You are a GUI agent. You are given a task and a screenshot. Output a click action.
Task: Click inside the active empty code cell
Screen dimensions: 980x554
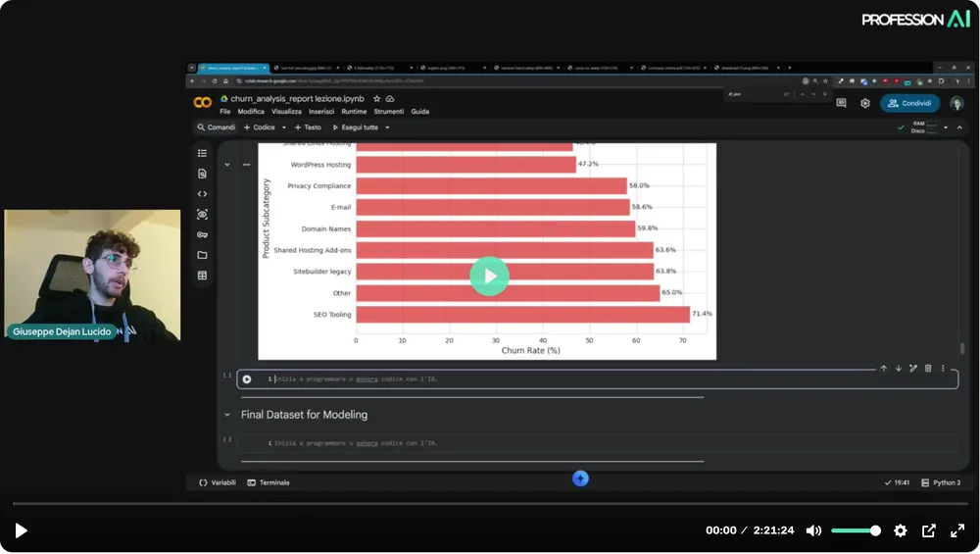597,379
